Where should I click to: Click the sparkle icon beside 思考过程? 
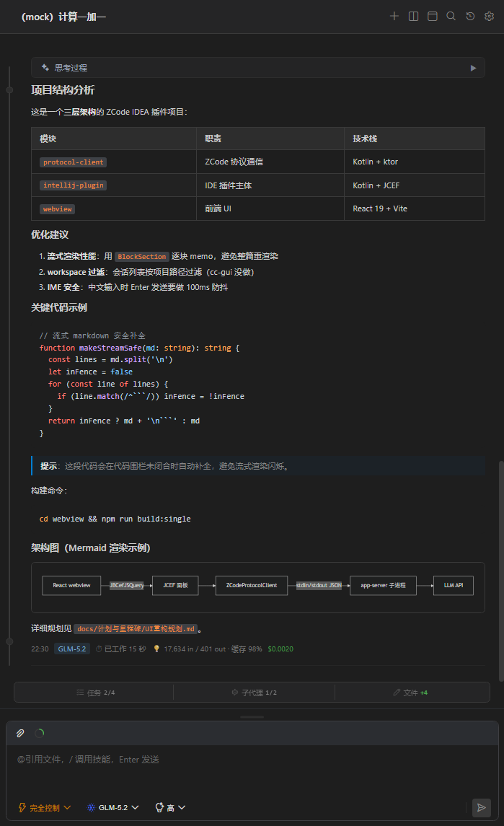(45, 67)
